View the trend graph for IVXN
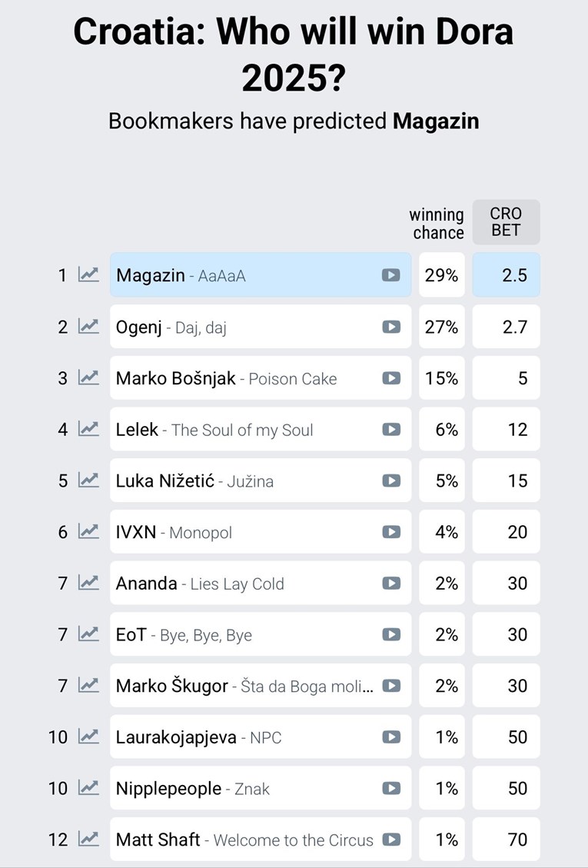 88,531
